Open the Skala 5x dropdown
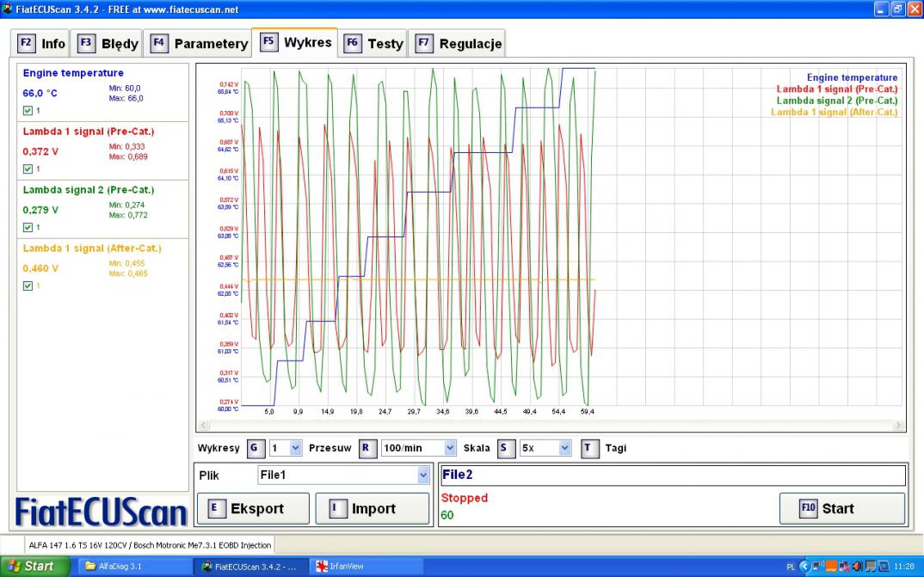This screenshot has width=924, height=577. click(x=564, y=448)
